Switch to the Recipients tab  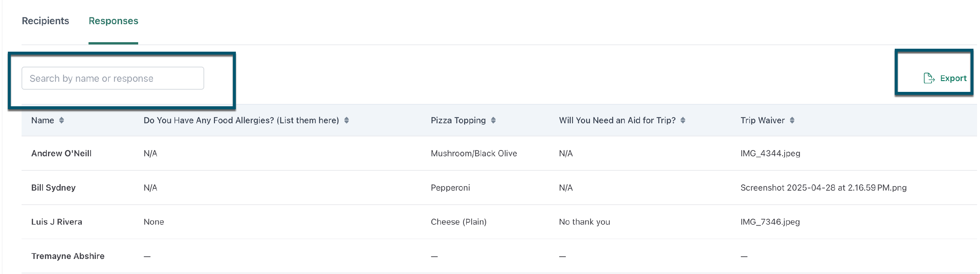[x=45, y=21]
